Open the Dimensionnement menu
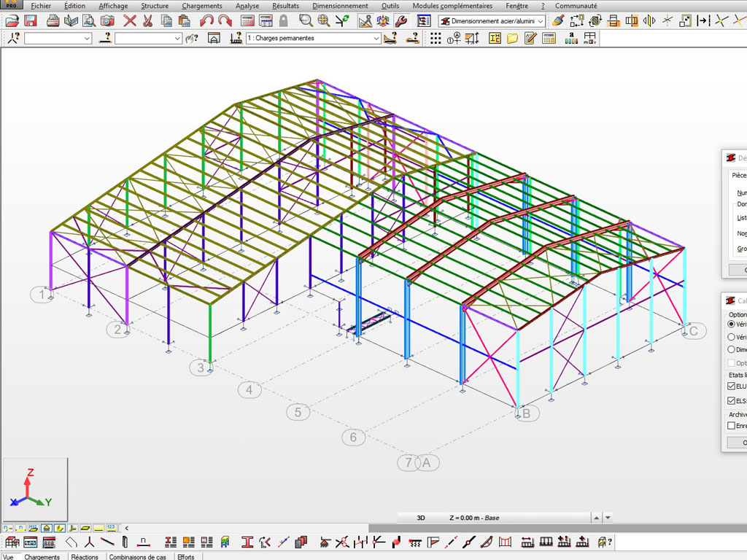The width and height of the screenshot is (747, 560). pos(340,6)
